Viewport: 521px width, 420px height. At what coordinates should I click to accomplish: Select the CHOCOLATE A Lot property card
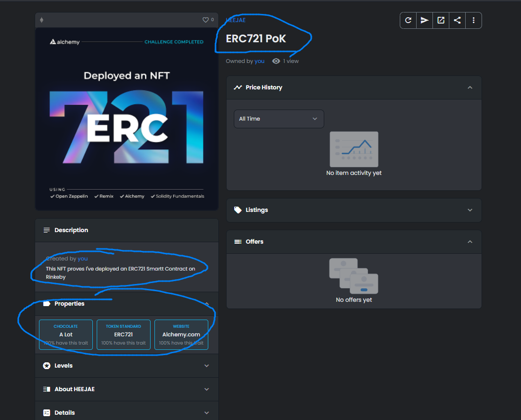click(x=66, y=334)
